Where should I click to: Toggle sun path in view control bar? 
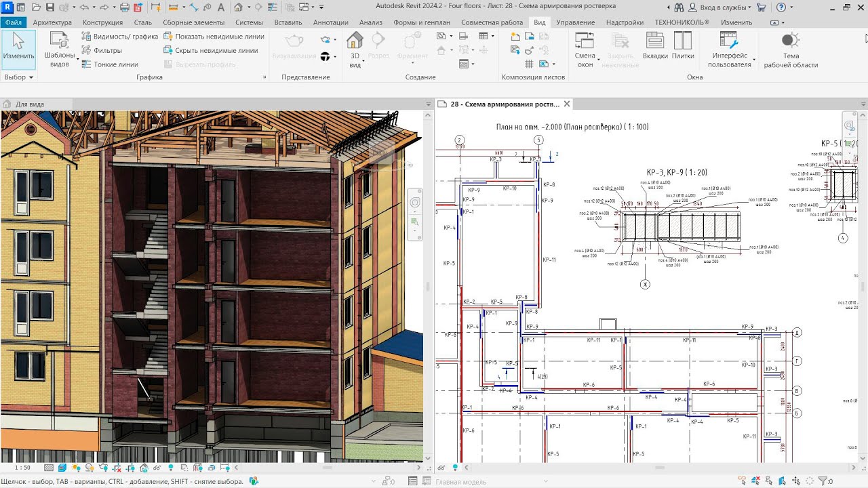(x=76, y=468)
